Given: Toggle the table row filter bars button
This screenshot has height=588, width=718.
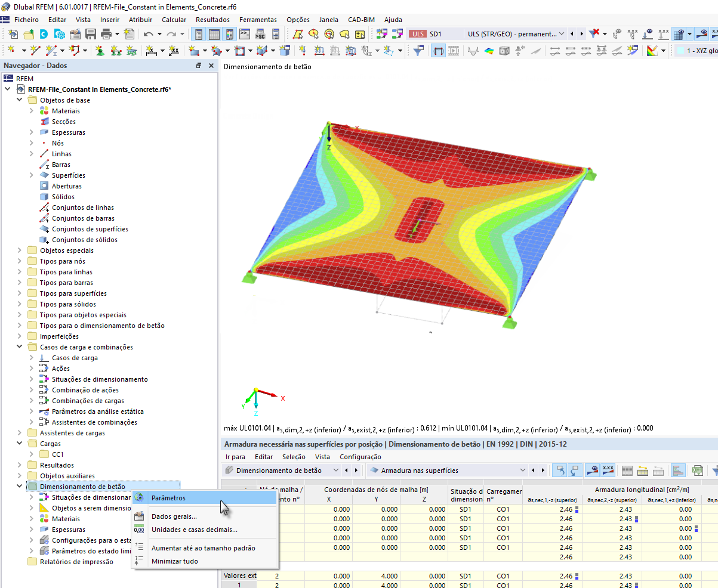Looking at the screenshot, I should (x=678, y=471).
